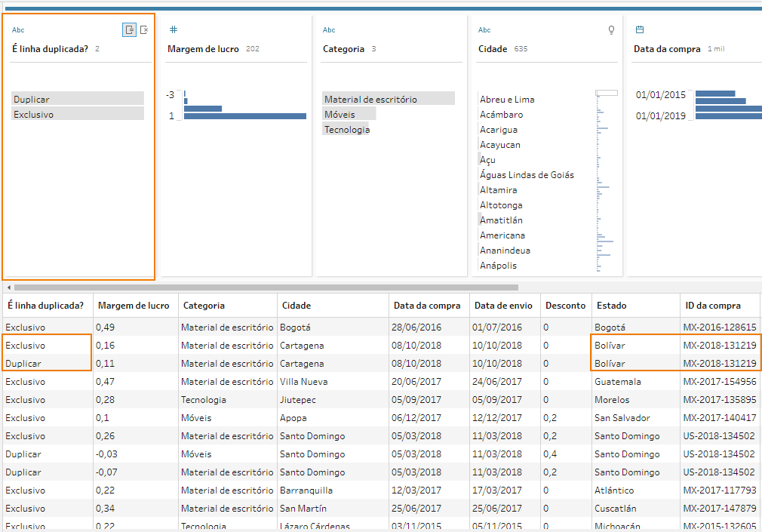Select the Data da compra card title

click(x=667, y=48)
